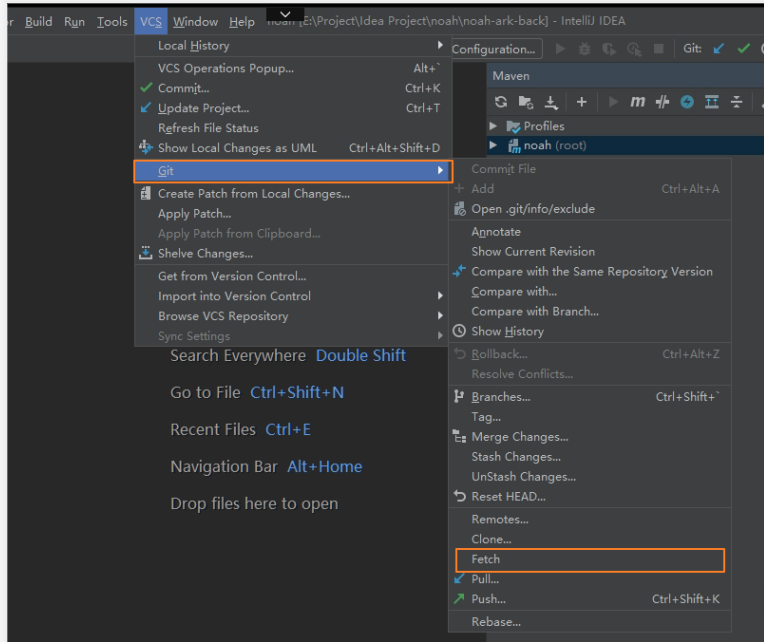
Task: Choose Fetch in Git submenu
Action: (x=590, y=560)
